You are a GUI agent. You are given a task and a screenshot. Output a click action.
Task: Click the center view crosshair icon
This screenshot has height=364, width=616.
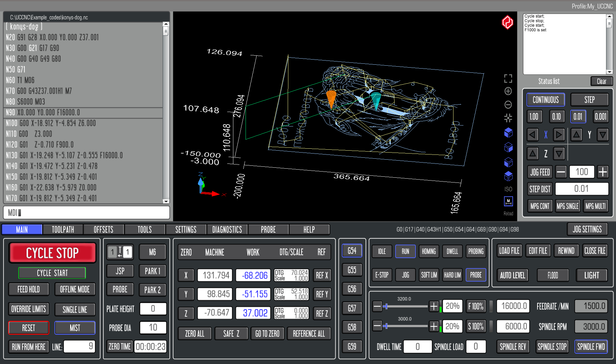pos(508,118)
